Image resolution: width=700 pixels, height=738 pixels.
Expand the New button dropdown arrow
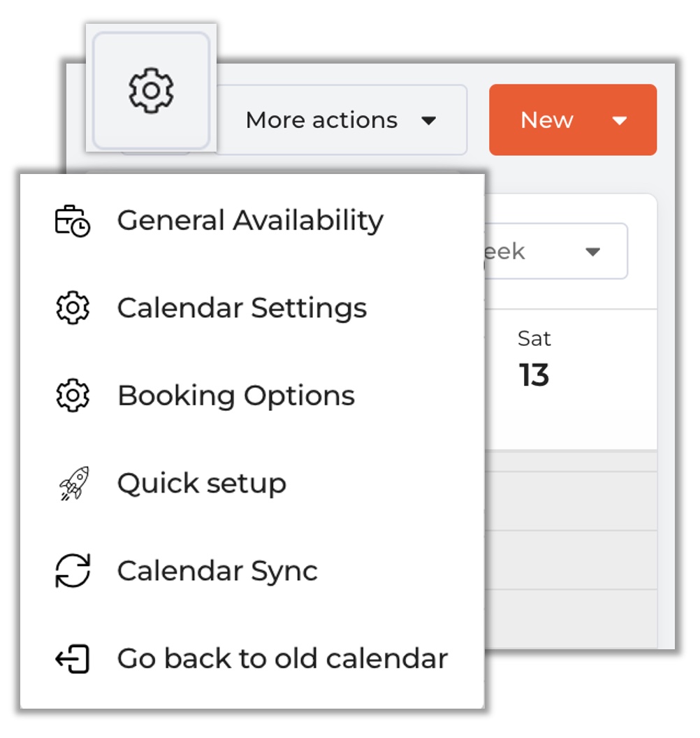pos(620,121)
